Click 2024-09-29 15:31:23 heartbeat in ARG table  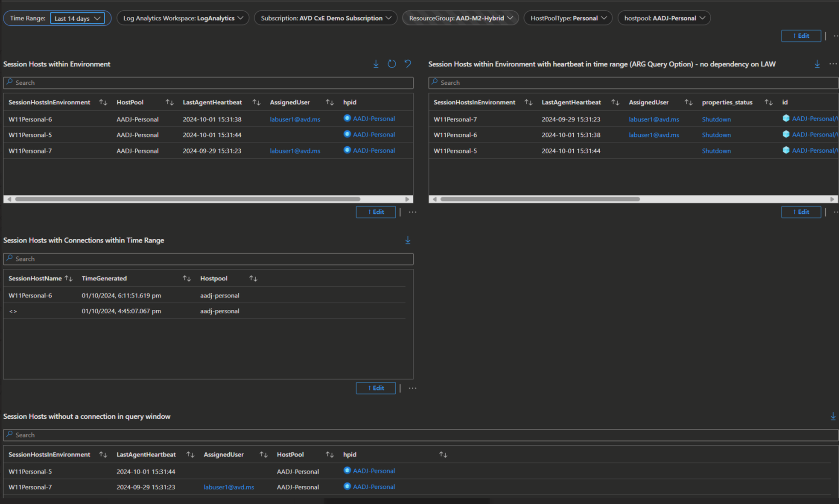click(x=571, y=119)
